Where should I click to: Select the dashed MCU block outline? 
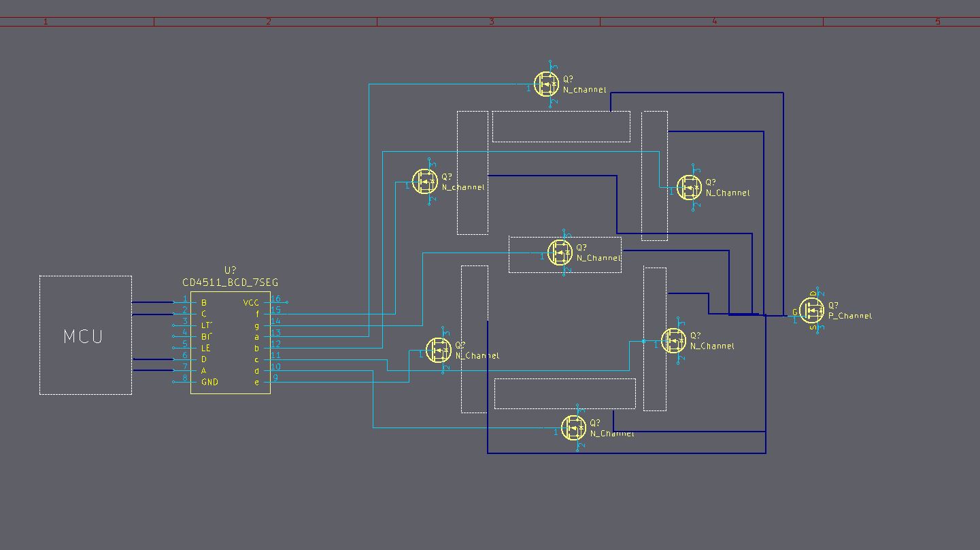86,335
